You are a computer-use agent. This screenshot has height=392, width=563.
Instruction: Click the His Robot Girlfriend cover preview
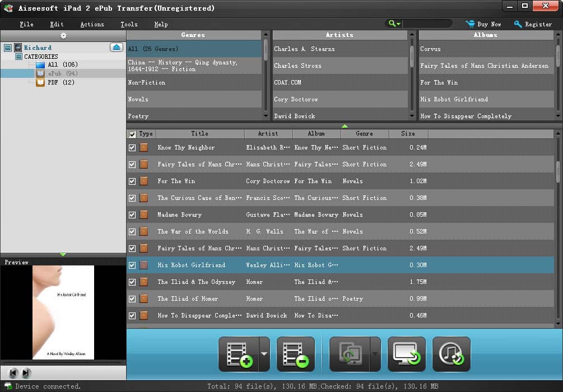pyautogui.click(x=63, y=312)
